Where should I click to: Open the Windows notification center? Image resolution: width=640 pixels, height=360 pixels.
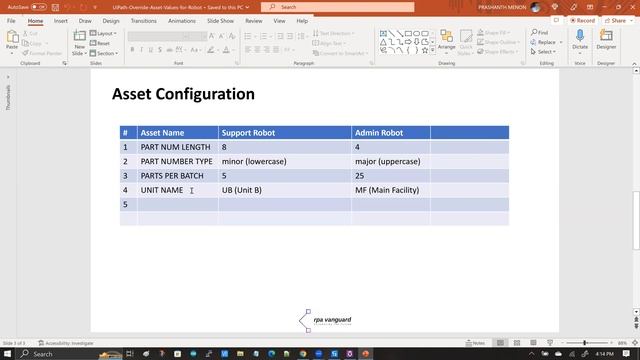point(626,353)
